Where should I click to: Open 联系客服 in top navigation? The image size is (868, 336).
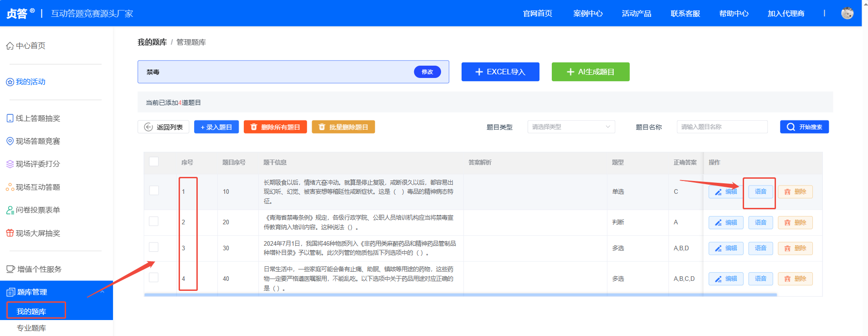tap(685, 14)
